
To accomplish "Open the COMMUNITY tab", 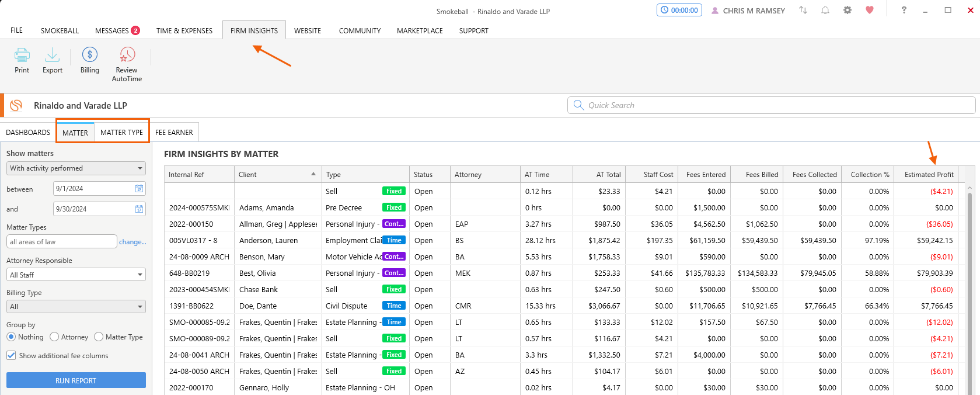I will (x=360, y=30).
